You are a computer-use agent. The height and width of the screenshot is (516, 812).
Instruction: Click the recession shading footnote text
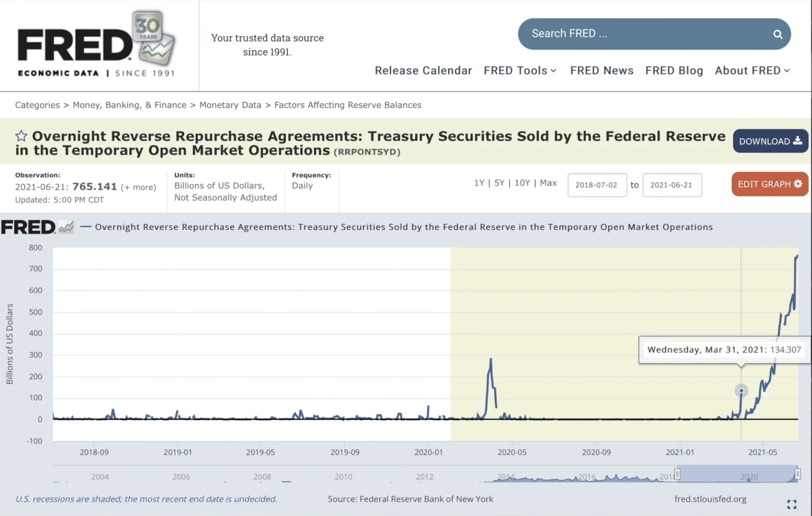[x=146, y=499]
